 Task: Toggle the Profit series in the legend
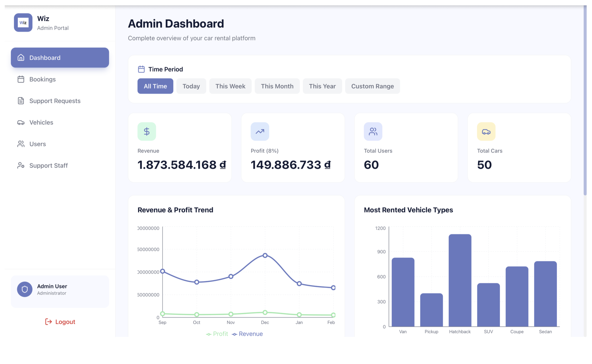pos(217,334)
